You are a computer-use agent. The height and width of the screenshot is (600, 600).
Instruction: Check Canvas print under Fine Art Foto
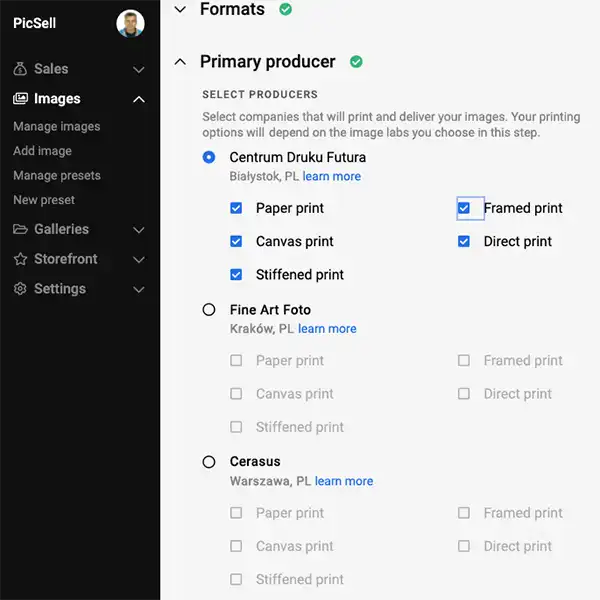[236, 394]
